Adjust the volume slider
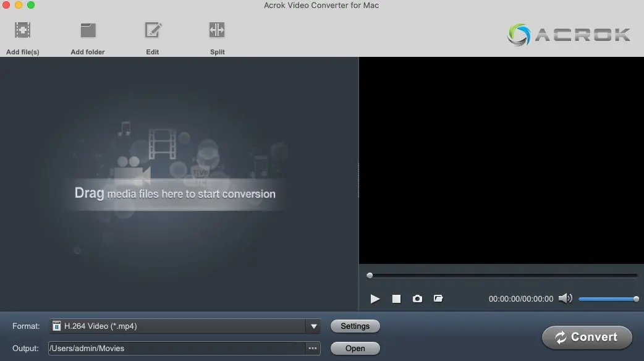Image resolution: width=644 pixels, height=361 pixels. click(607, 299)
